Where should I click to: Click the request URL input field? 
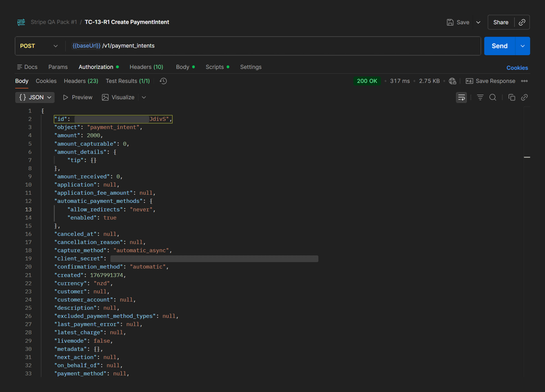tap(273, 46)
